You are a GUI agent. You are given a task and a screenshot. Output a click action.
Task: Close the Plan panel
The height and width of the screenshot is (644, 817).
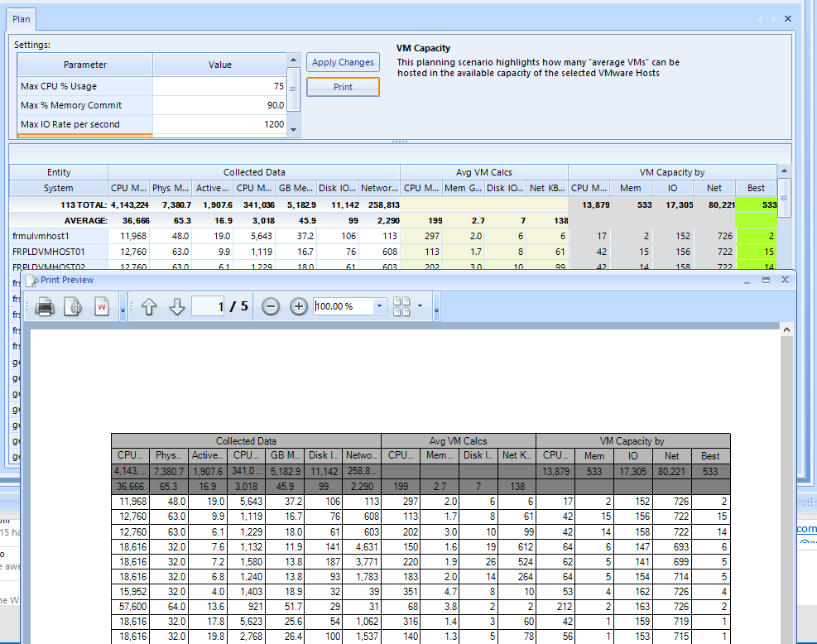click(x=787, y=18)
